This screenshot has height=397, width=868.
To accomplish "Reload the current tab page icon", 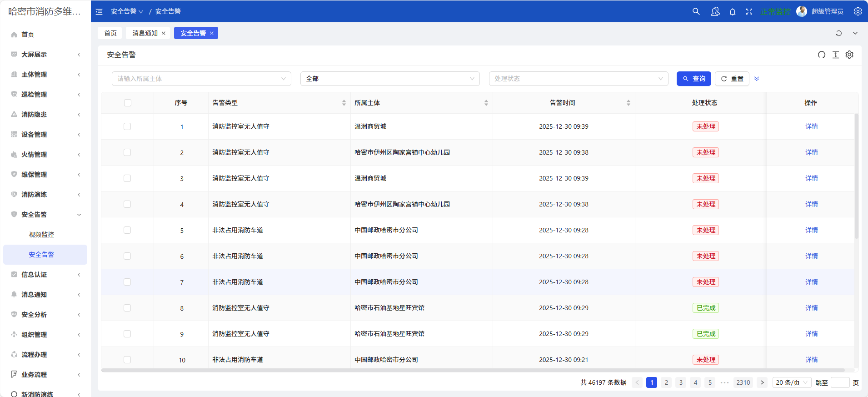I will pyautogui.click(x=839, y=33).
